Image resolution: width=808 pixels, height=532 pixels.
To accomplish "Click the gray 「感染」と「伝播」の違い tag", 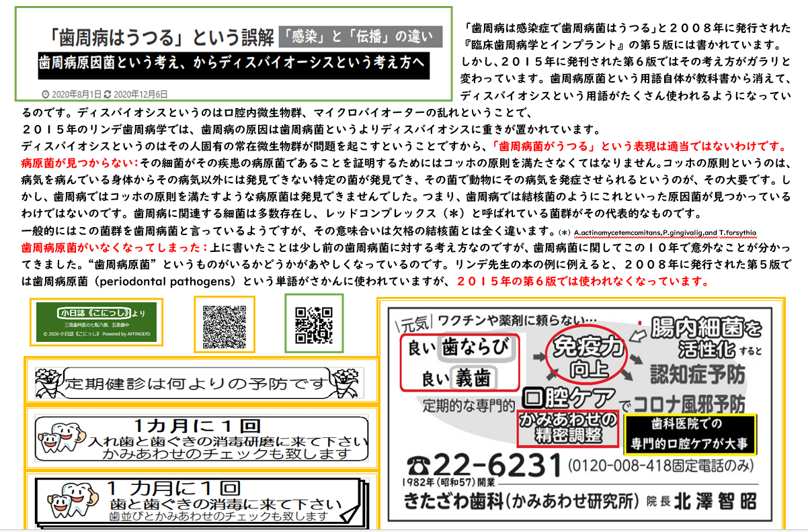I will tap(360, 36).
